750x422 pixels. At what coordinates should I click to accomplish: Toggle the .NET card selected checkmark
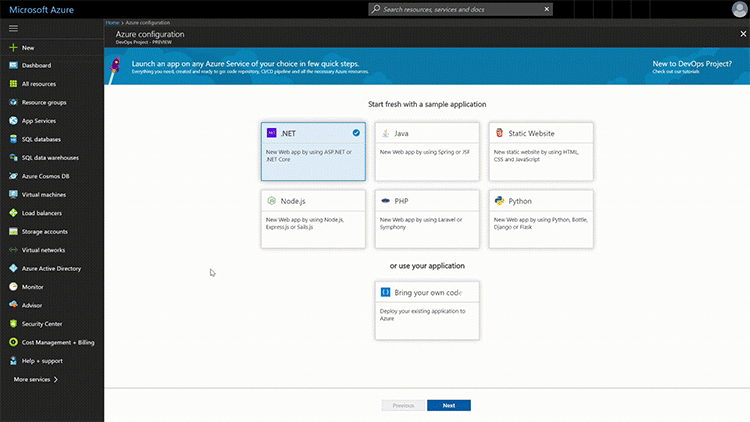(x=356, y=133)
